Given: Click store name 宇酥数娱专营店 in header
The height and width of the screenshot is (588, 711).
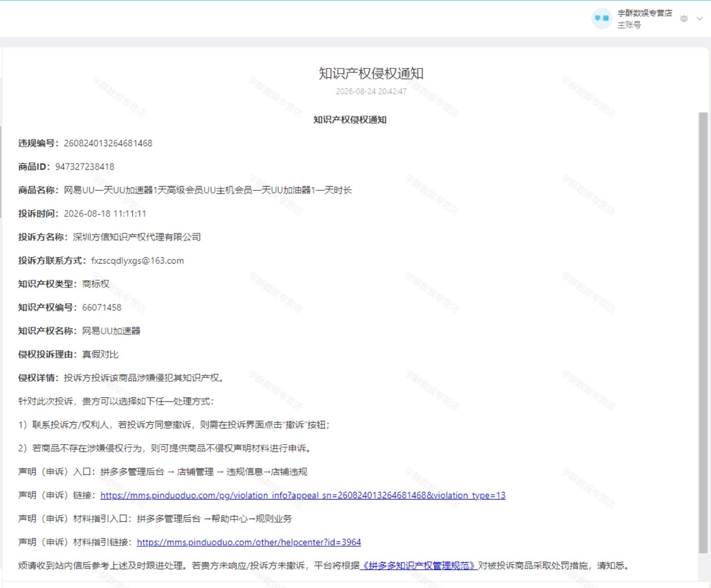Looking at the screenshot, I should pyautogui.click(x=644, y=13).
